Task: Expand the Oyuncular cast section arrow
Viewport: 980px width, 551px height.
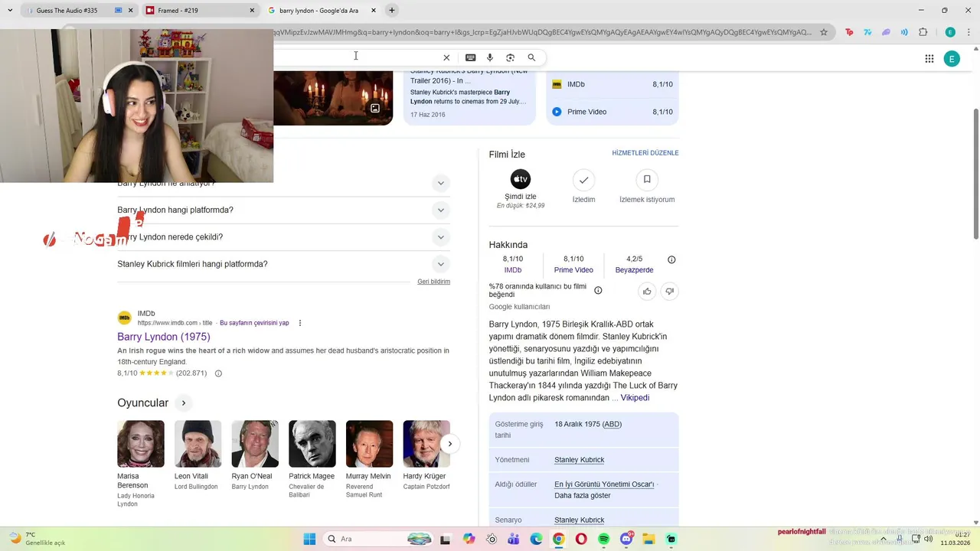Action: (x=184, y=403)
